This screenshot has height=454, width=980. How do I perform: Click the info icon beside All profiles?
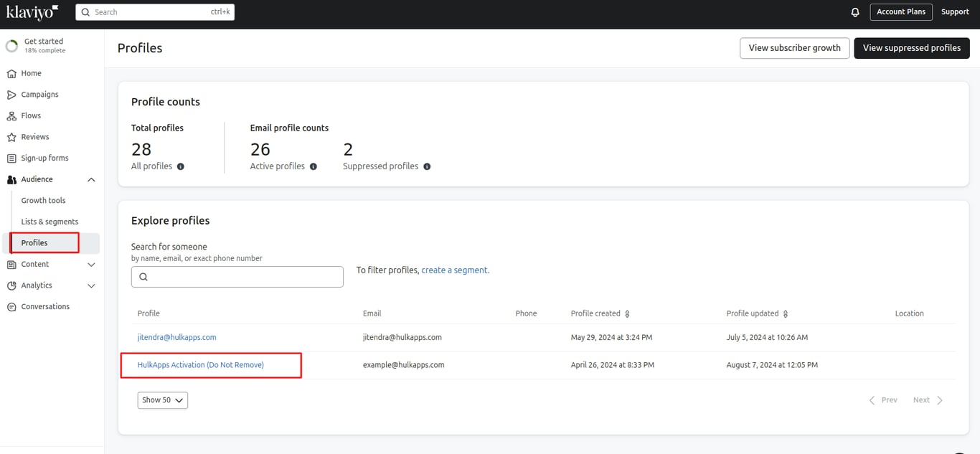[x=181, y=166]
